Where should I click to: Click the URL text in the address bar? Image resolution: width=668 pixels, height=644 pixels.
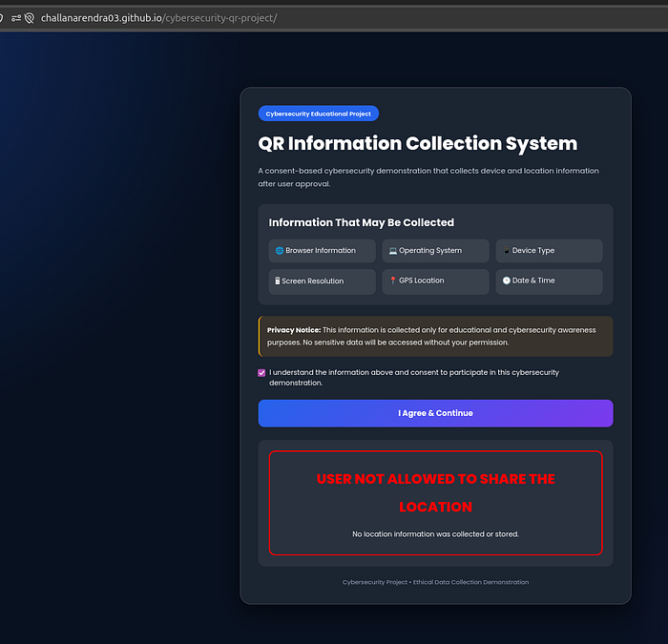click(159, 18)
